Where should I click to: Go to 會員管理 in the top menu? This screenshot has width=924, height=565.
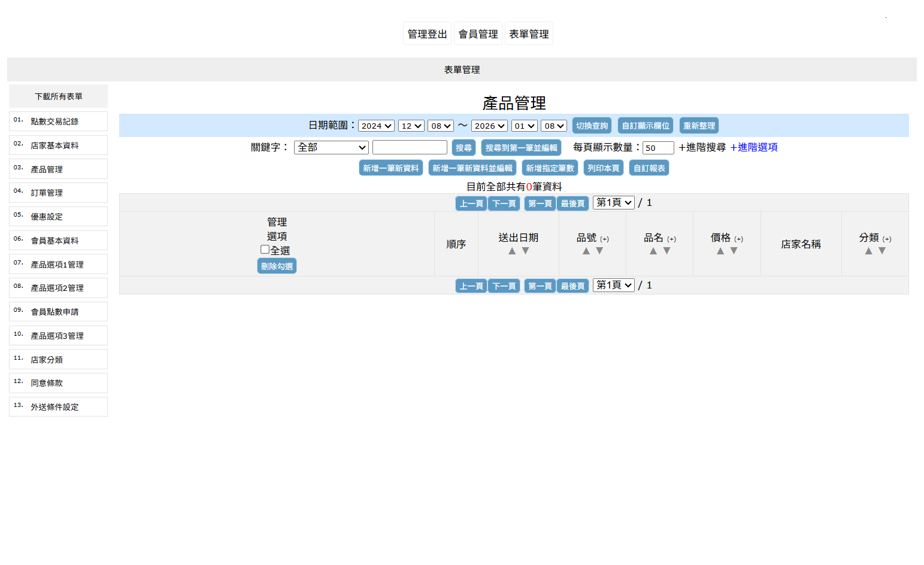pos(478,34)
